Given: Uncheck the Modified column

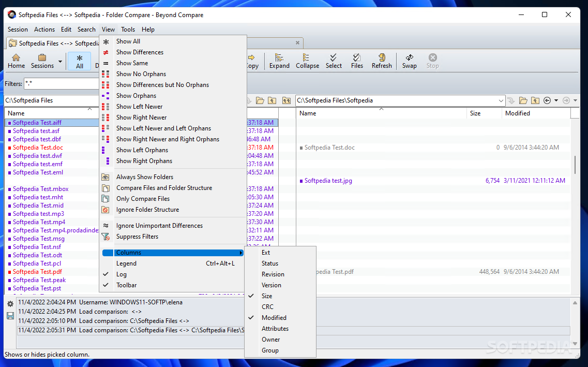Looking at the screenshot, I should pyautogui.click(x=280, y=318).
